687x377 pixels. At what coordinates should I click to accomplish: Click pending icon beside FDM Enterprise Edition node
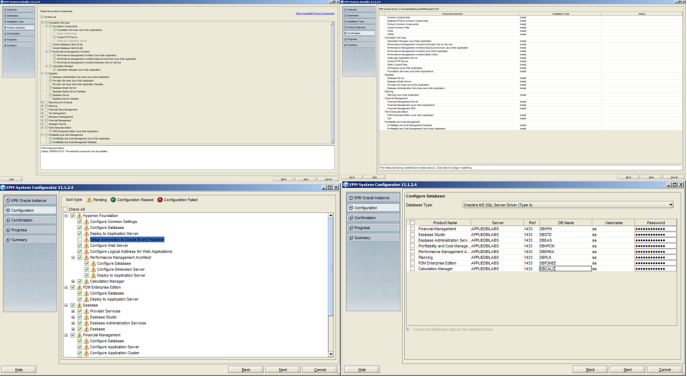79,287
